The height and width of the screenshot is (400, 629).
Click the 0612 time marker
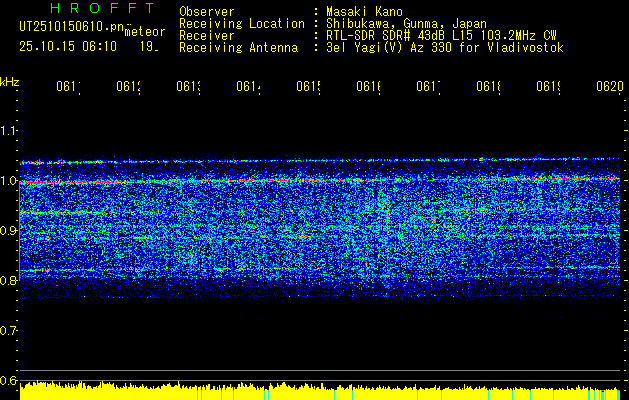coord(128,86)
